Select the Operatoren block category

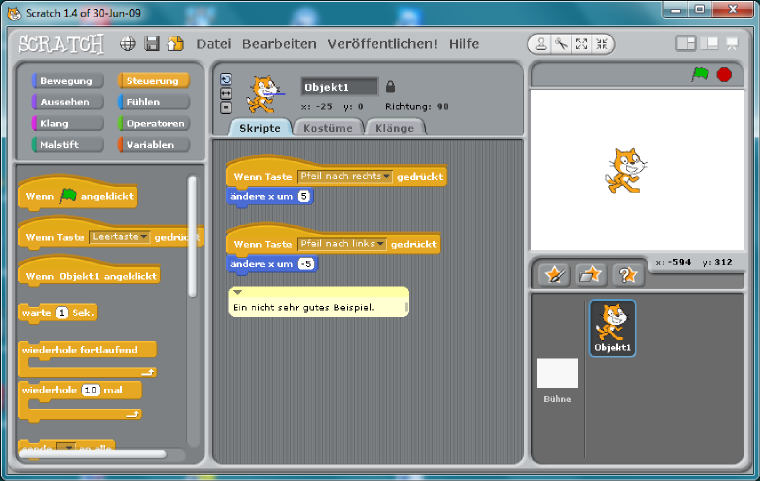click(x=154, y=123)
